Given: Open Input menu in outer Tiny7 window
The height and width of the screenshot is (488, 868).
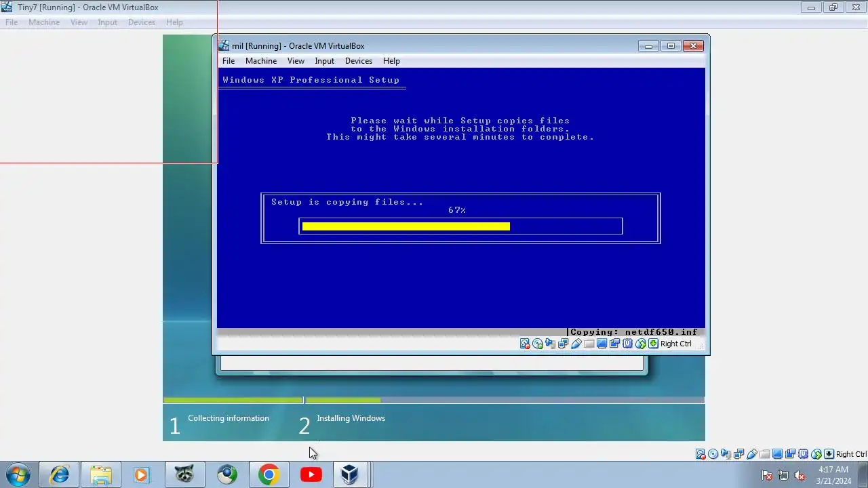Looking at the screenshot, I should click(107, 22).
